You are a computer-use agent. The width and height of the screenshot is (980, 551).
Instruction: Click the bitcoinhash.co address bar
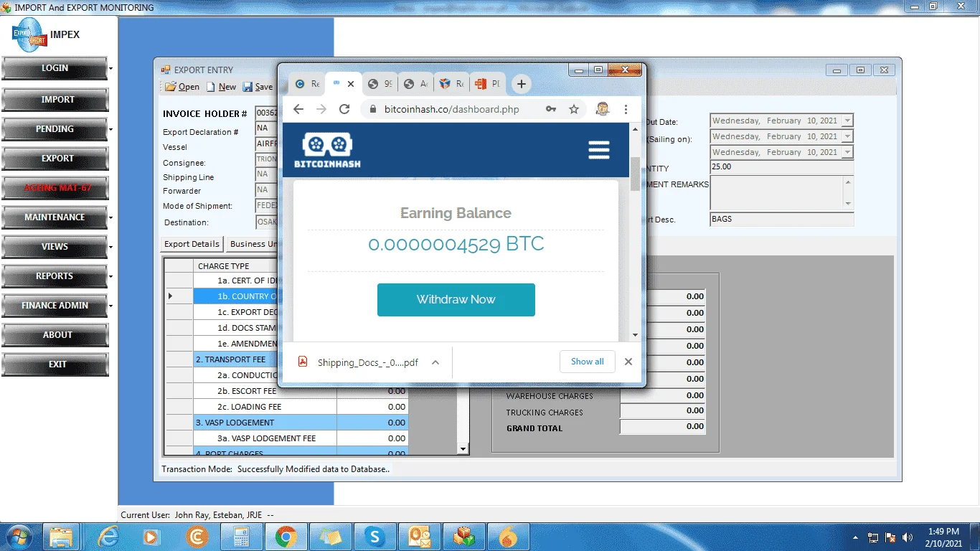(451, 109)
